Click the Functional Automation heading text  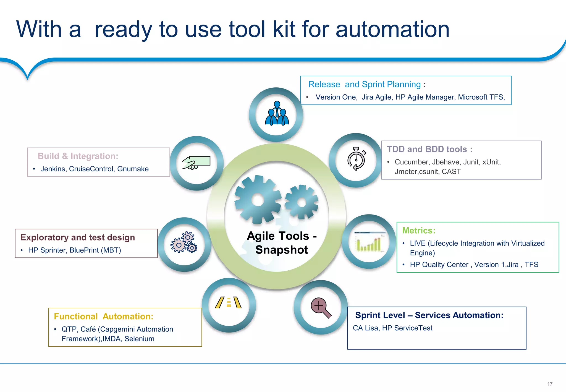[104, 316]
